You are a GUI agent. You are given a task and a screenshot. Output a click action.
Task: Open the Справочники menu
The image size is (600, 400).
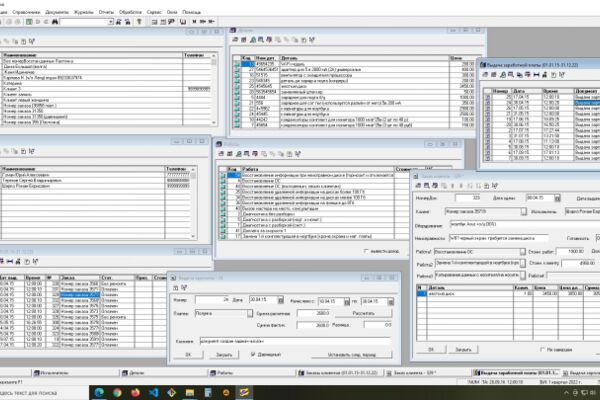coord(26,12)
